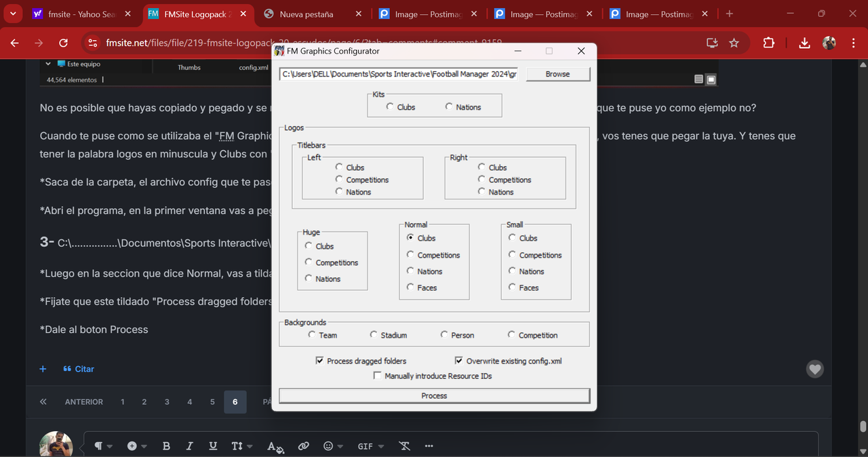The image size is (868, 457).
Task: Open the Chrome profile avatar
Action: [829, 43]
